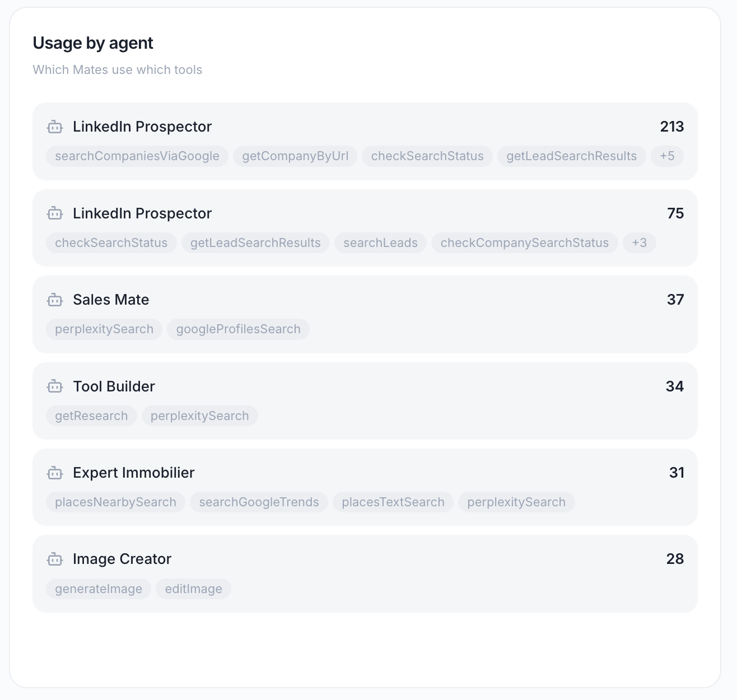The height and width of the screenshot is (700, 737).
Task: Expand the +3 more tools chip
Action: [x=640, y=243]
